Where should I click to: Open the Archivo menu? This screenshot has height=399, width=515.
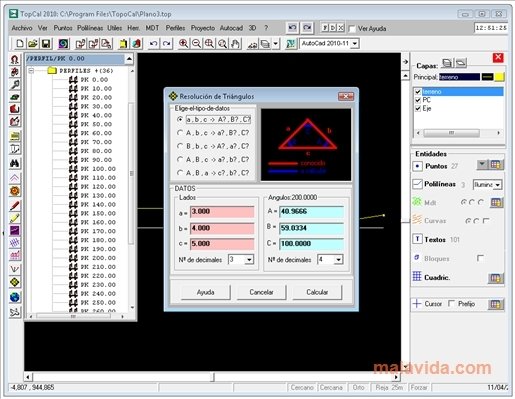pyautogui.click(x=22, y=28)
